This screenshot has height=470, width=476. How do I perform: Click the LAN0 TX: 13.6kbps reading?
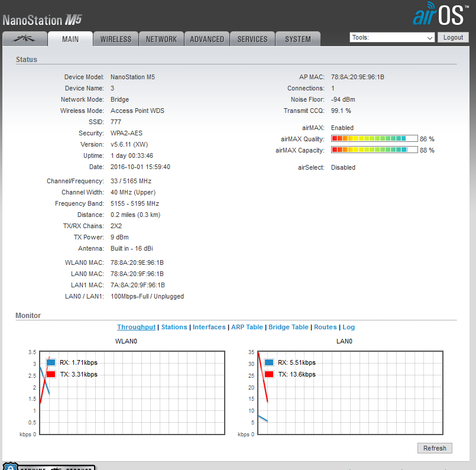297,374
